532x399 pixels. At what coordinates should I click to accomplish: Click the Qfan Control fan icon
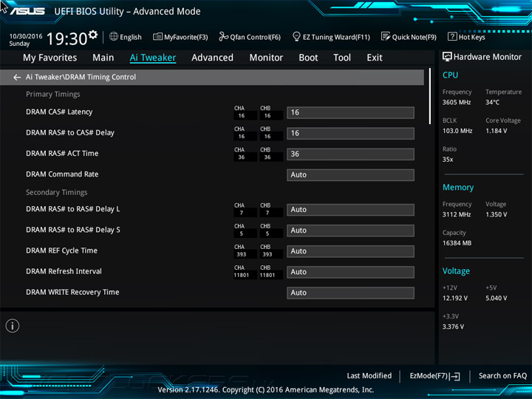point(224,36)
